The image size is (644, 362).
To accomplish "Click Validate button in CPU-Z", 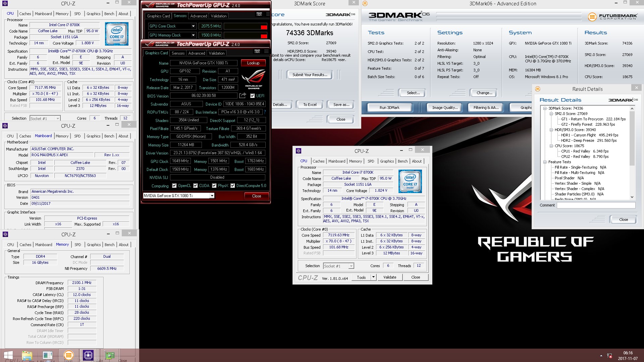I will (390, 277).
